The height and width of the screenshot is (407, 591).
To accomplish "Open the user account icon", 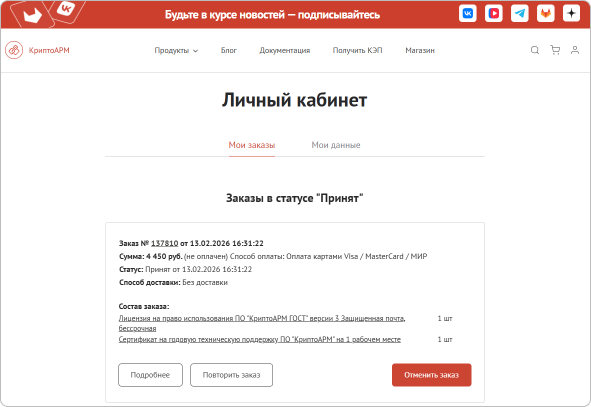I will click(575, 50).
